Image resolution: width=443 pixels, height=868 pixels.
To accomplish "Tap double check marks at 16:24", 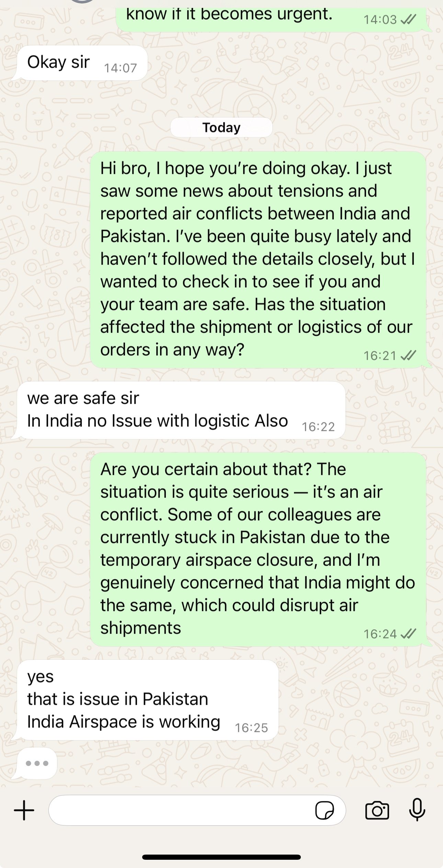I will 408,634.
